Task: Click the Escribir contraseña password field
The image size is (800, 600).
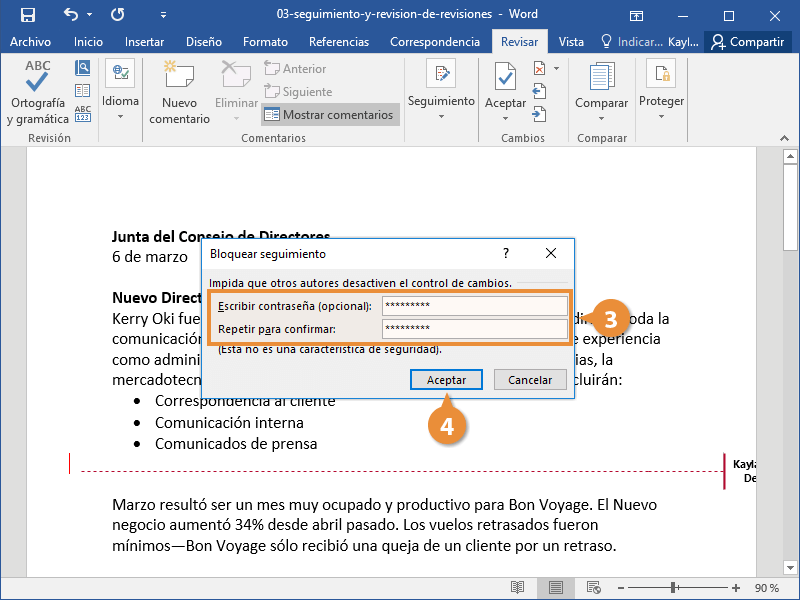Action: point(474,306)
